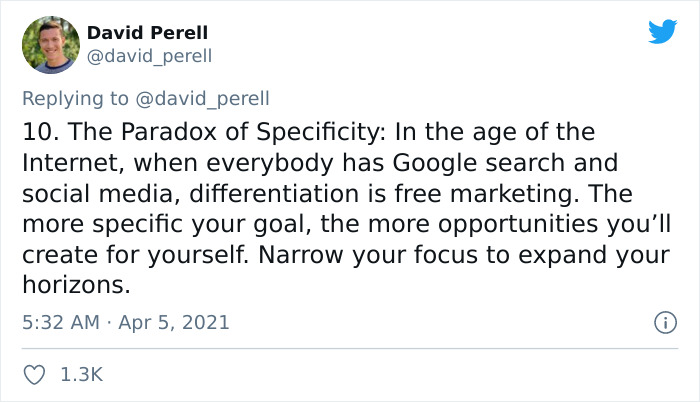Open the @david_perell handle below the name
700x402 pixels.
point(149,56)
